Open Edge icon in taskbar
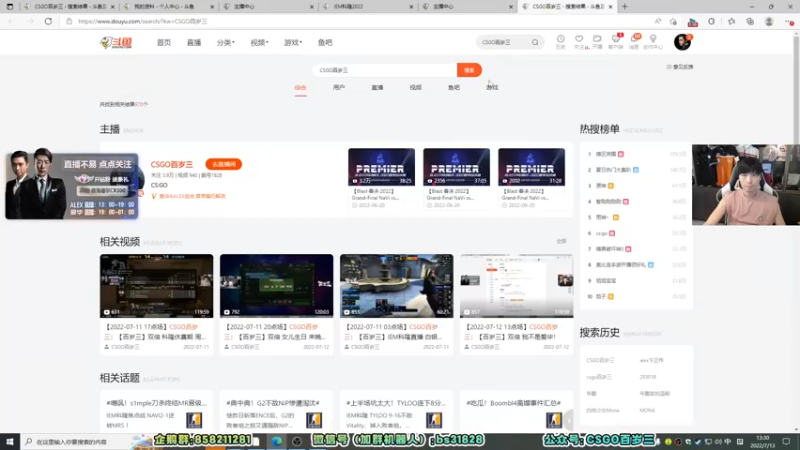The width and height of the screenshot is (800, 450). pyautogui.click(x=276, y=441)
